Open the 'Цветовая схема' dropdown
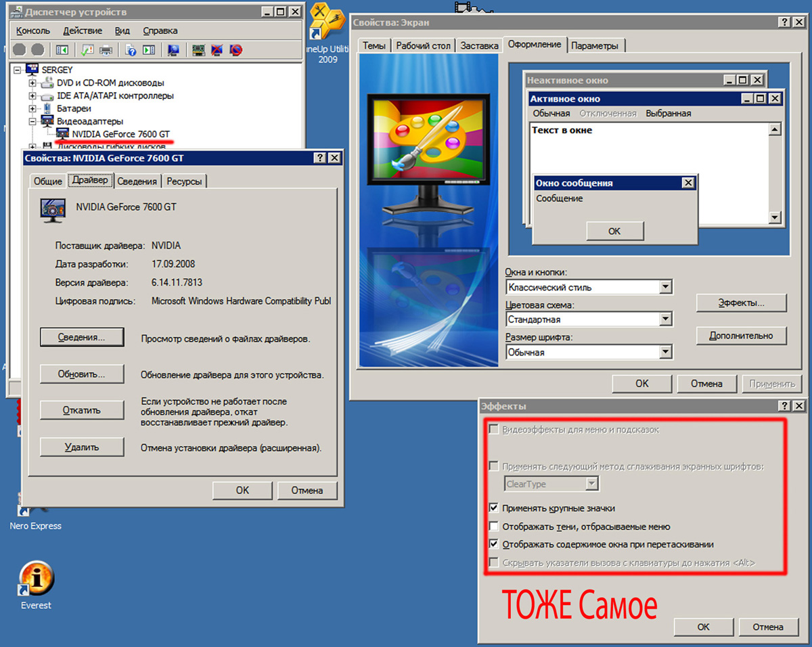 [x=666, y=319]
